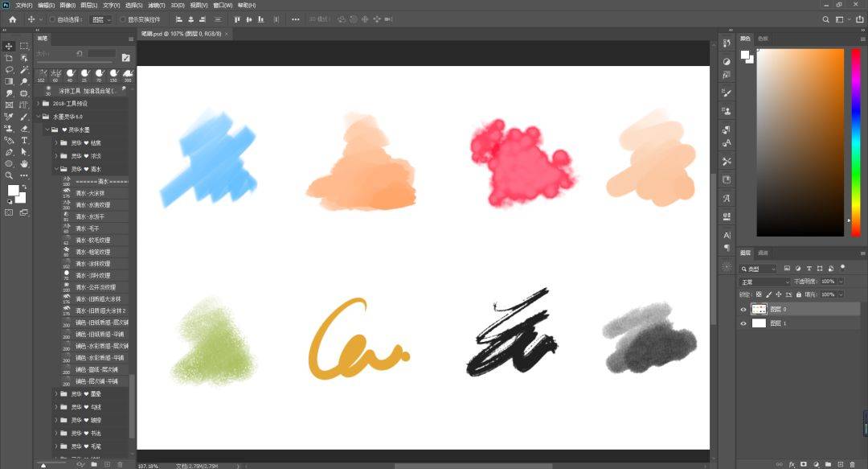Toggle visibility of layer 图层 1

pos(743,323)
